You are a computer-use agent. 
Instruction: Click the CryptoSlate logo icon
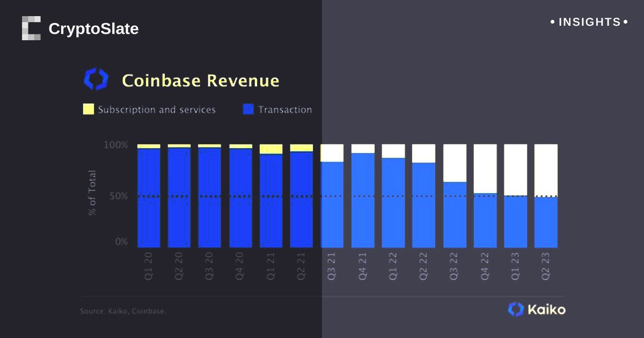pos(31,28)
